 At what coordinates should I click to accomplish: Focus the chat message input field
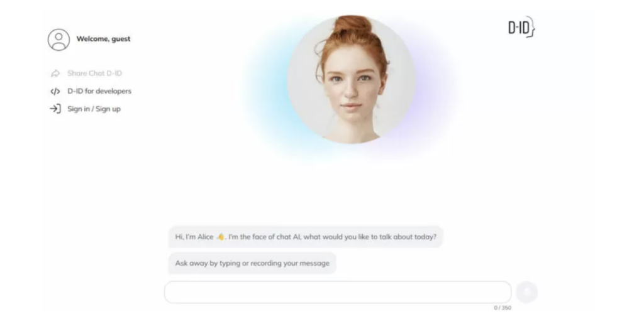(338, 292)
